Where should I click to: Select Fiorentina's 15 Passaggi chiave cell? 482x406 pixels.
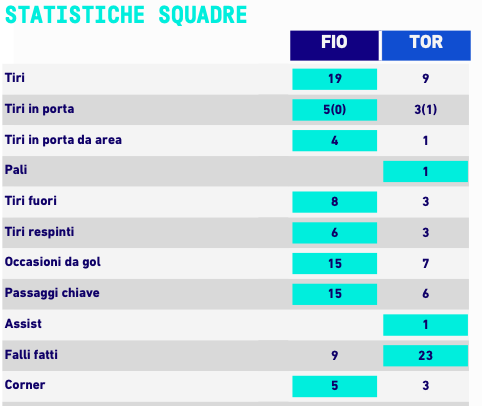335,294
